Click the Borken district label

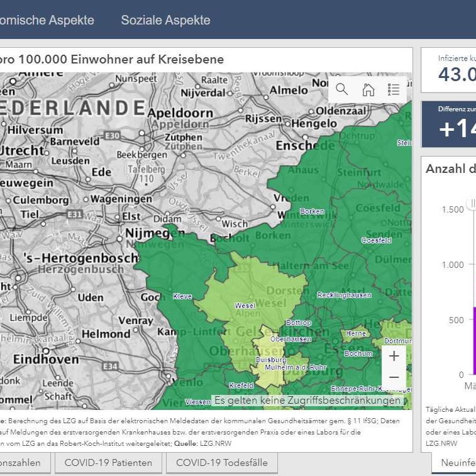tap(312, 212)
